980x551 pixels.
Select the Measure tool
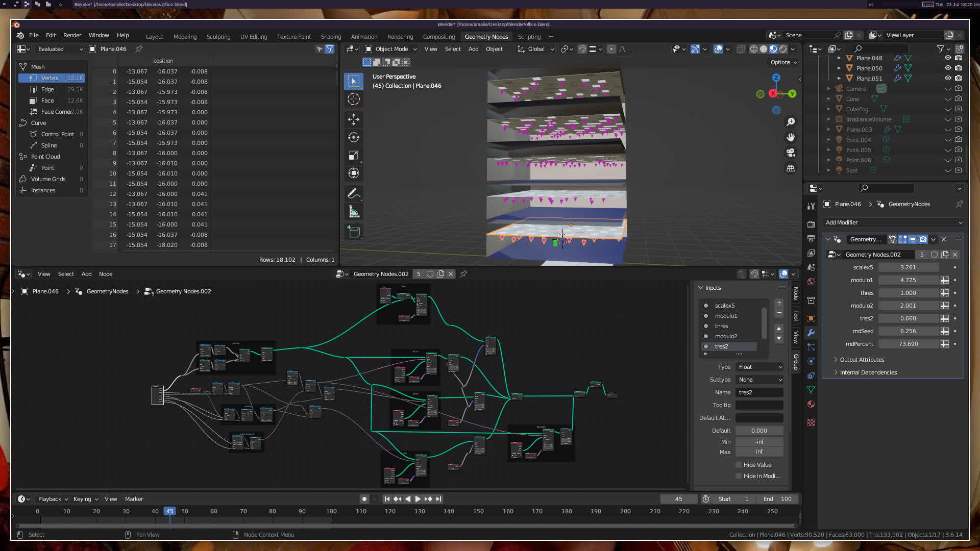pyautogui.click(x=354, y=212)
